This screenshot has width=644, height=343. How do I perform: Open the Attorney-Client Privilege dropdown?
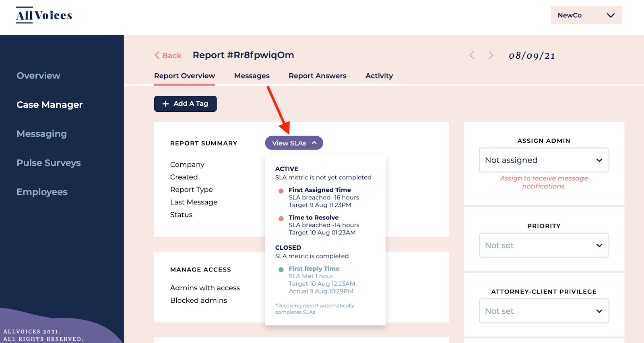pos(543,311)
